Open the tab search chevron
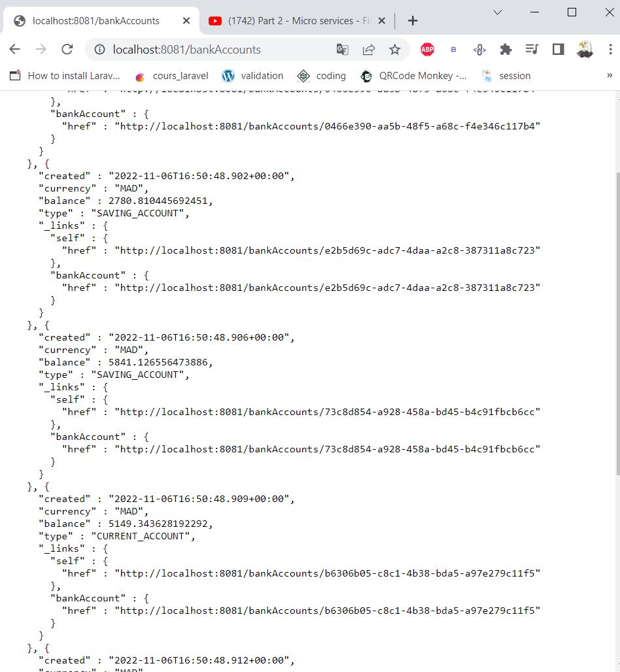620x672 pixels. coord(497,12)
